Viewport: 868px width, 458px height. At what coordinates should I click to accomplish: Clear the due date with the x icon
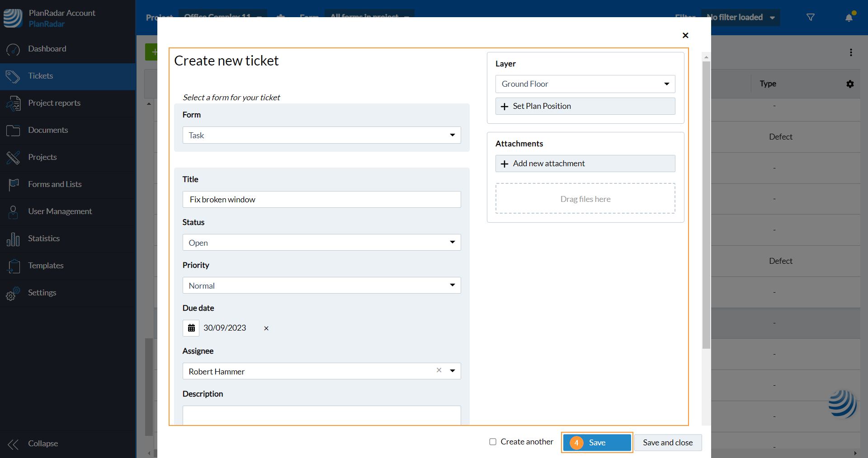tap(266, 328)
